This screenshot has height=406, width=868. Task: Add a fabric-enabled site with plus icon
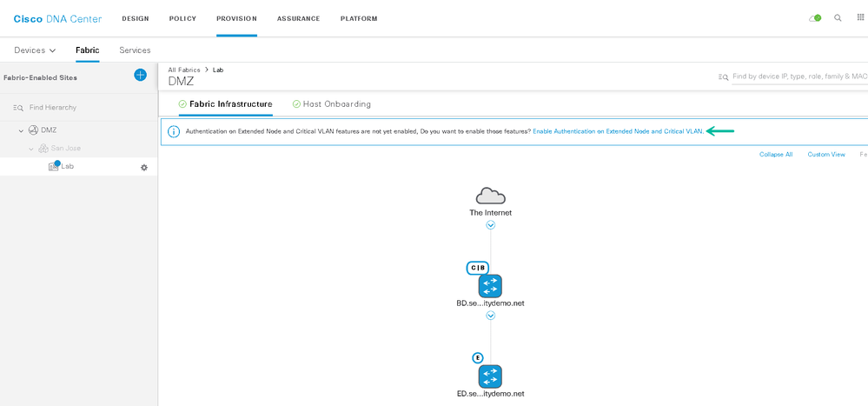(140, 76)
